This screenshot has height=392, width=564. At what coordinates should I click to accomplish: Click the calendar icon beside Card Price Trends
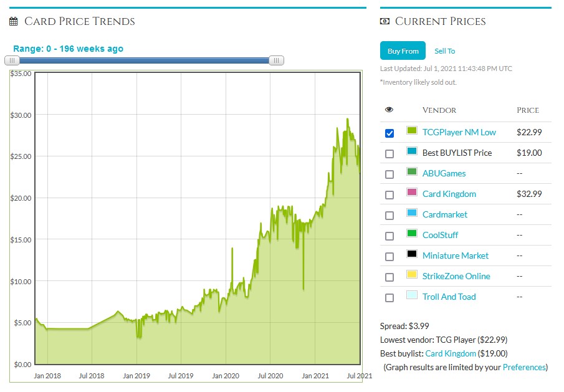point(13,21)
